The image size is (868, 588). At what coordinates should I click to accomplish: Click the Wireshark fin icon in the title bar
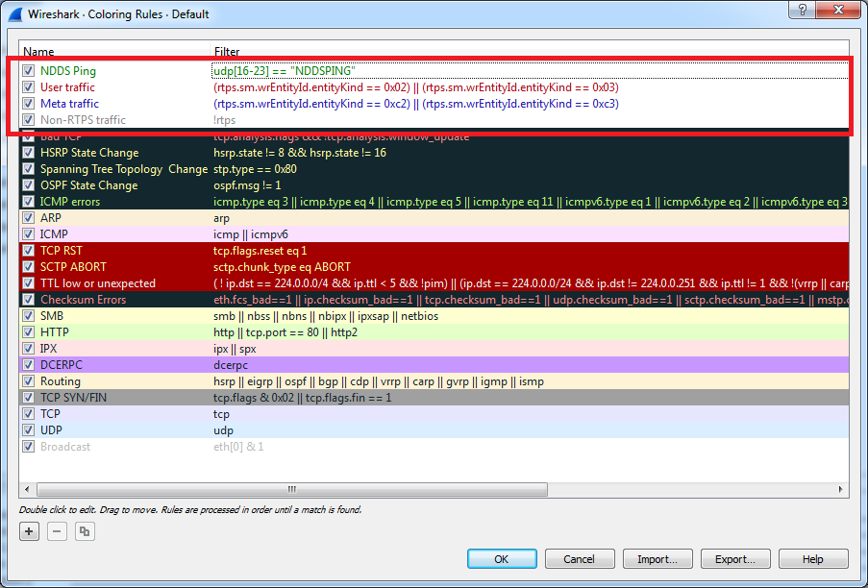[x=15, y=13]
